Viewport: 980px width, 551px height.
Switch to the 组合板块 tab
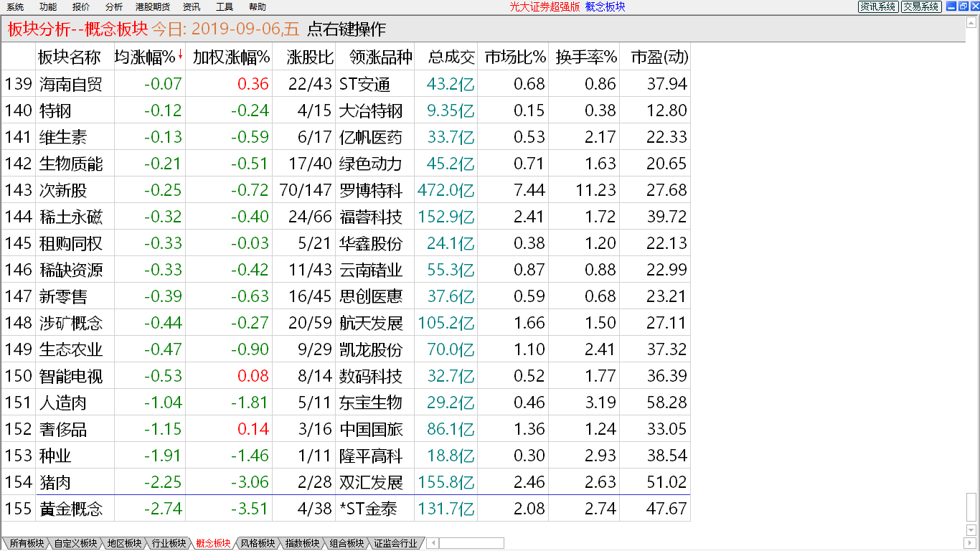(347, 543)
